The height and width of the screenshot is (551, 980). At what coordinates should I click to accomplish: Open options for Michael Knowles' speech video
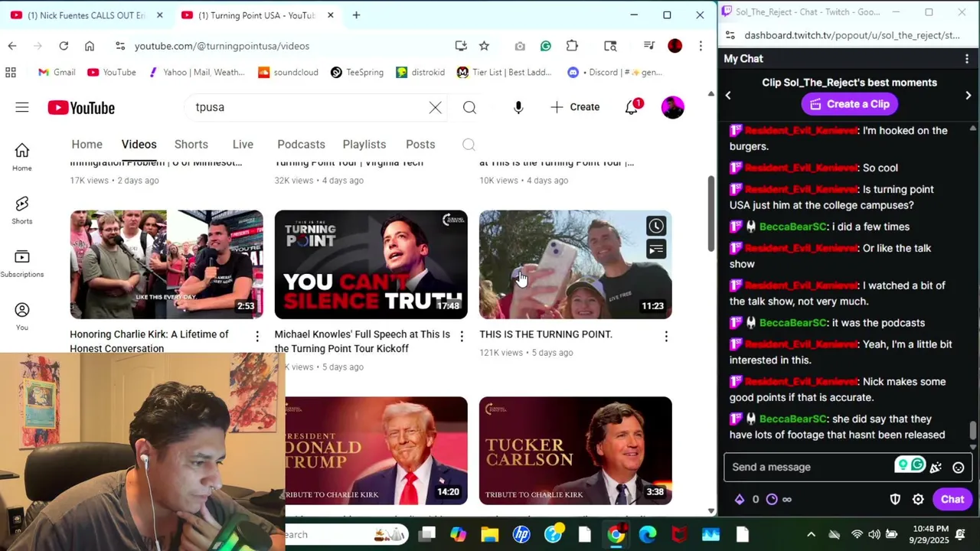(462, 336)
